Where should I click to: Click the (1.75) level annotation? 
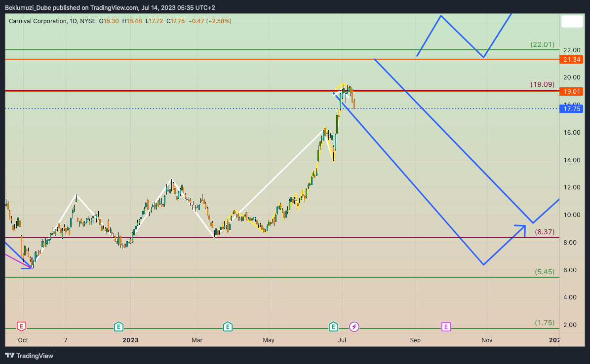(545, 323)
